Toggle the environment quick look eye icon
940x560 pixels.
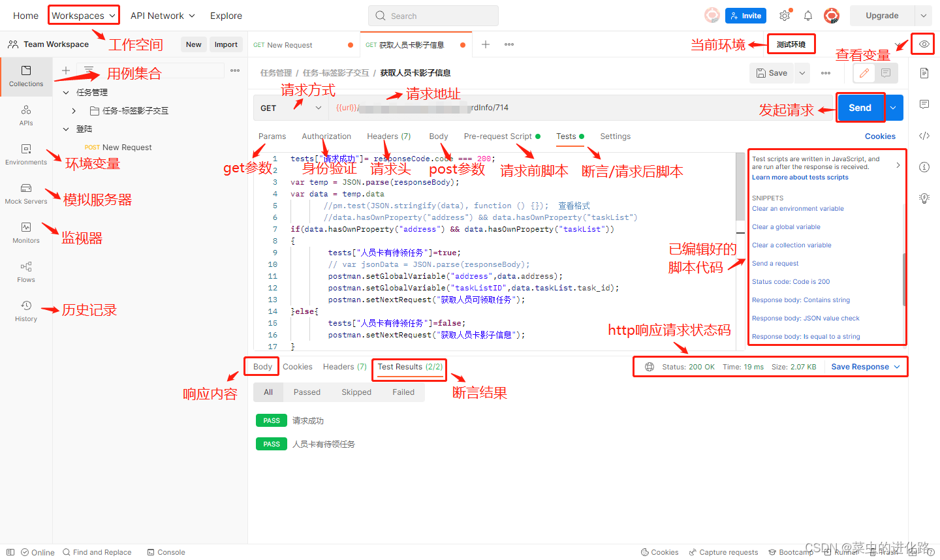tap(923, 44)
